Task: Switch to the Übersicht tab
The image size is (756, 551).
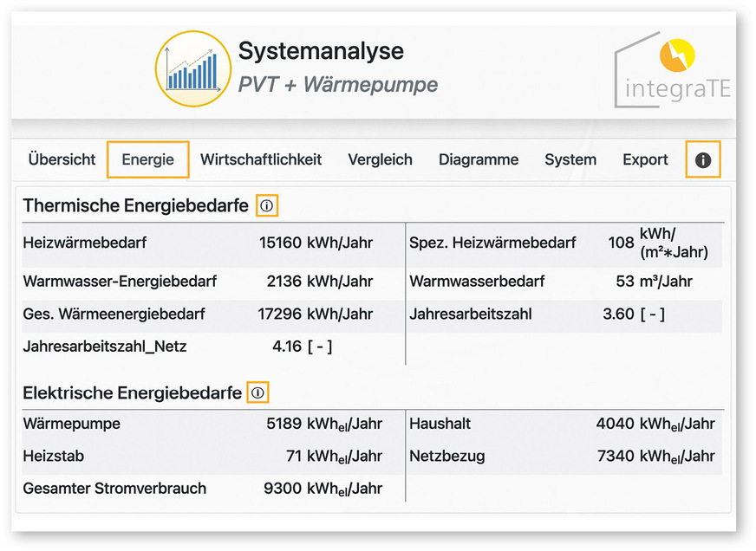Action: (61, 159)
